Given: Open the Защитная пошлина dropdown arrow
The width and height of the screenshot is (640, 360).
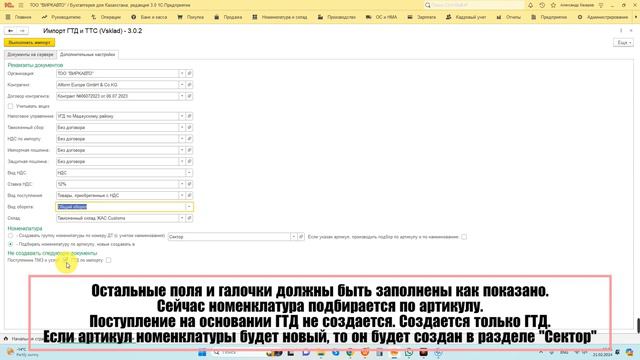Looking at the screenshot, I should pyautogui.click(x=182, y=161).
